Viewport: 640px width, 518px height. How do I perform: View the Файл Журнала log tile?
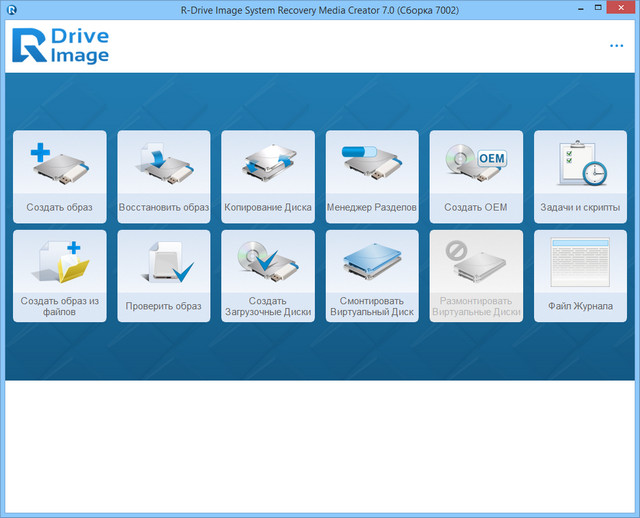[x=580, y=276]
